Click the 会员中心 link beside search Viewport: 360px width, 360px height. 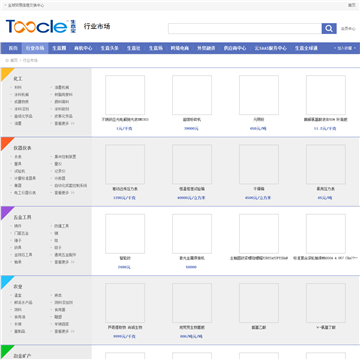coord(348,29)
